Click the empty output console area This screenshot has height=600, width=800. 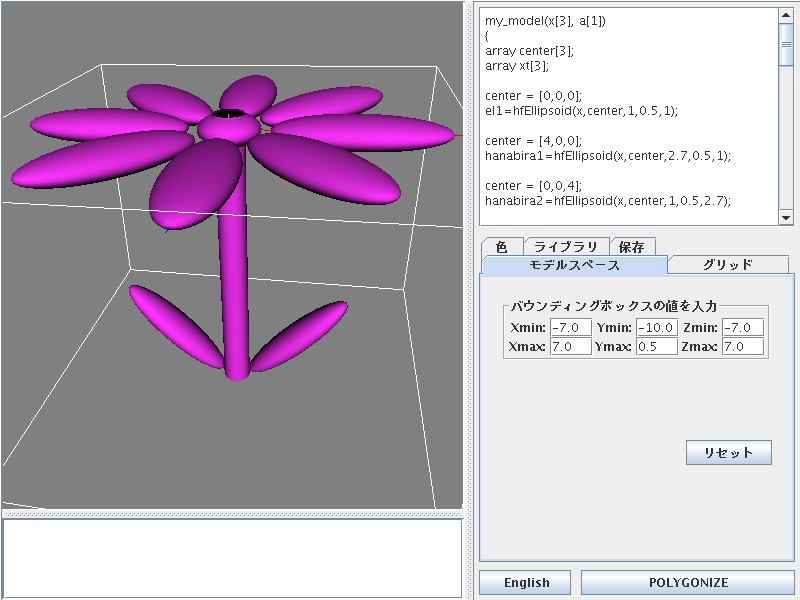(232, 558)
